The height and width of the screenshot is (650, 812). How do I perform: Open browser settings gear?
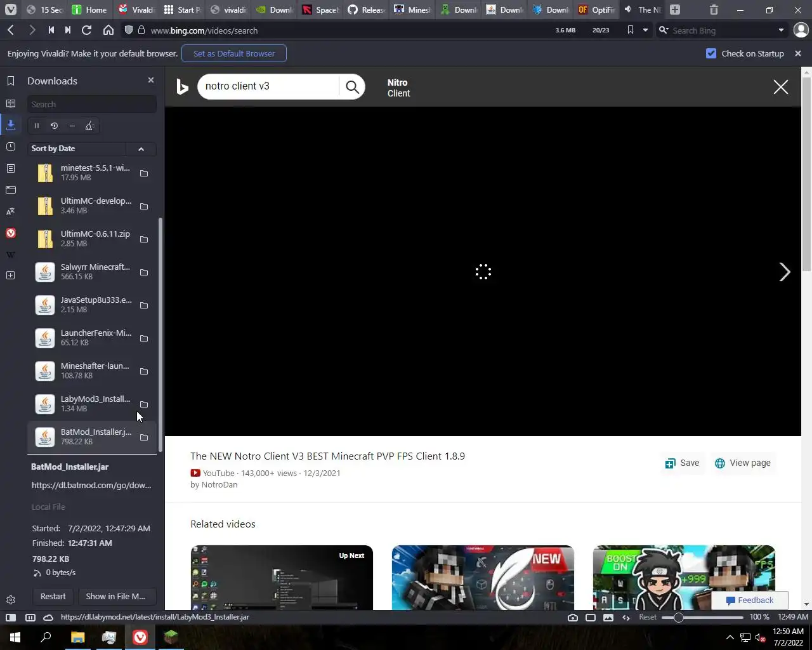11,600
